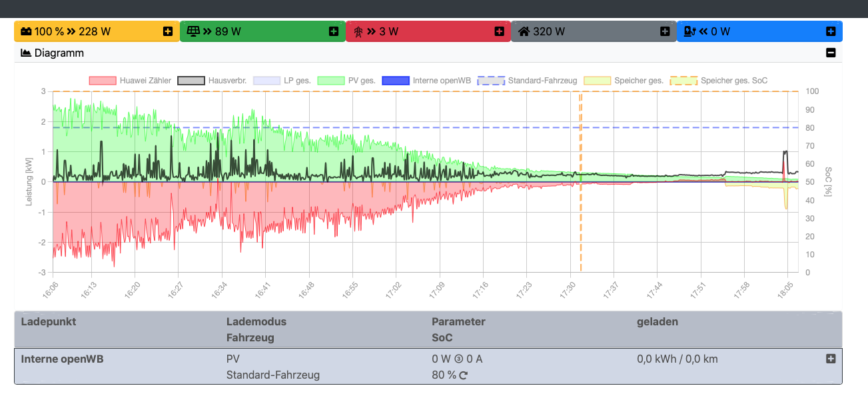Click the 89 W PV power value
Screen dimensions: 868x408
point(228,31)
